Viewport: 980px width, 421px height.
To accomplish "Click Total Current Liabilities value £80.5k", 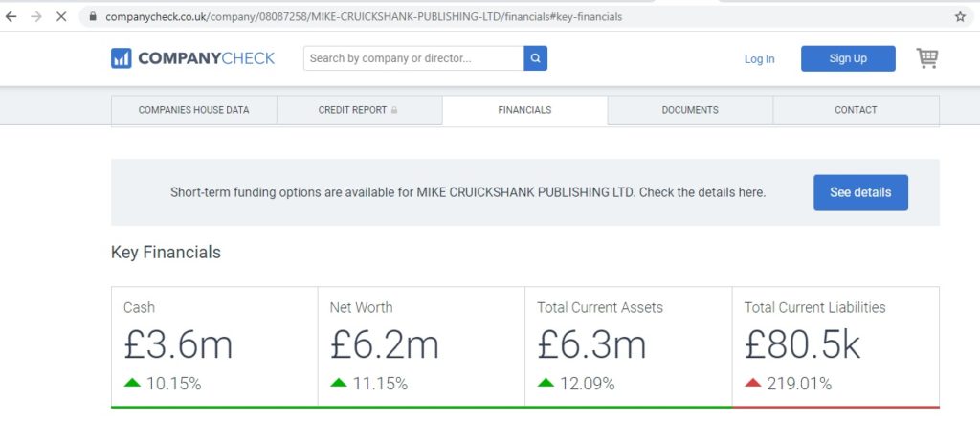I will [803, 344].
